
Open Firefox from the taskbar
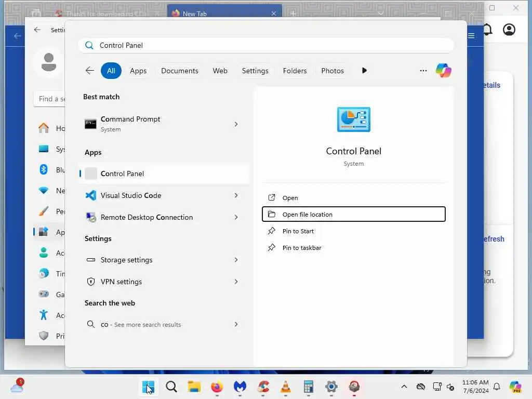pos(217,387)
